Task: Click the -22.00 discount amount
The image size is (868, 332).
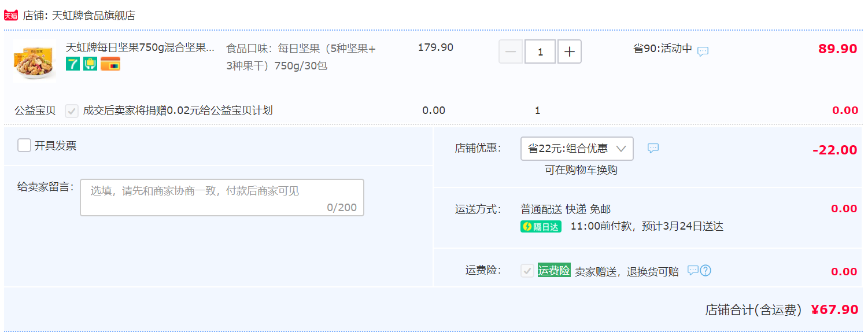Action: tap(834, 150)
